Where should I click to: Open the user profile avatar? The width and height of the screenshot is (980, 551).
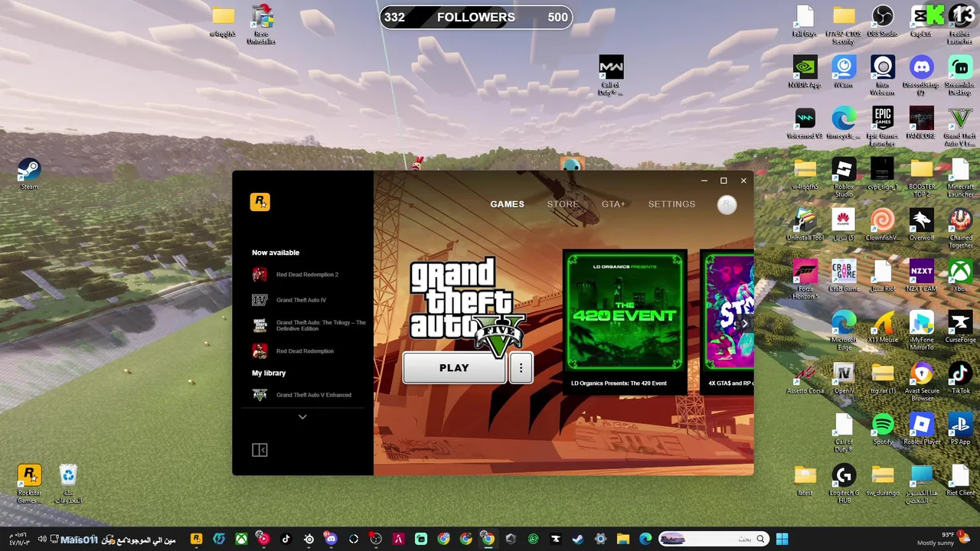point(727,204)
